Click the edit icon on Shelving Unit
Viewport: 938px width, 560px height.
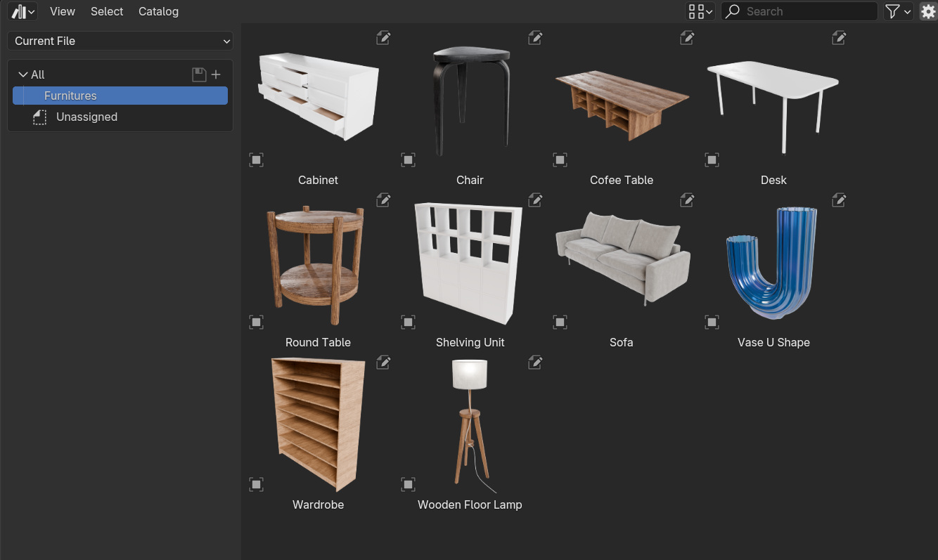(535, 200)
